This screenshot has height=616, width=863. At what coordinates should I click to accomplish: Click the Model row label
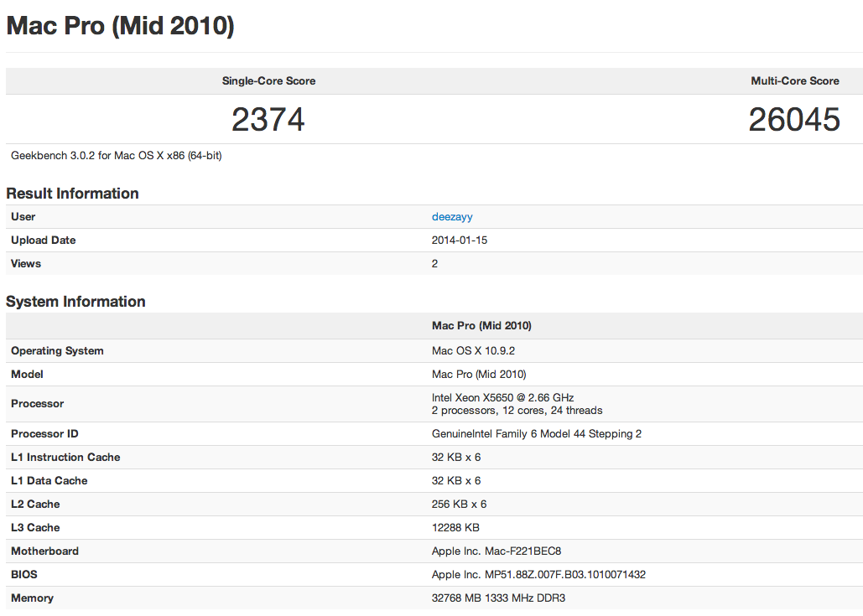(27, 375)
